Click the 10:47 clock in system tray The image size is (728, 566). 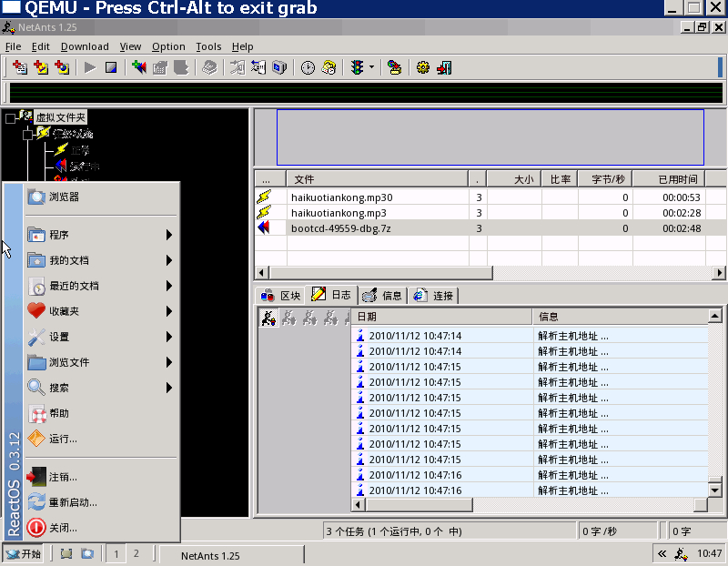click(x=709, y=553)
